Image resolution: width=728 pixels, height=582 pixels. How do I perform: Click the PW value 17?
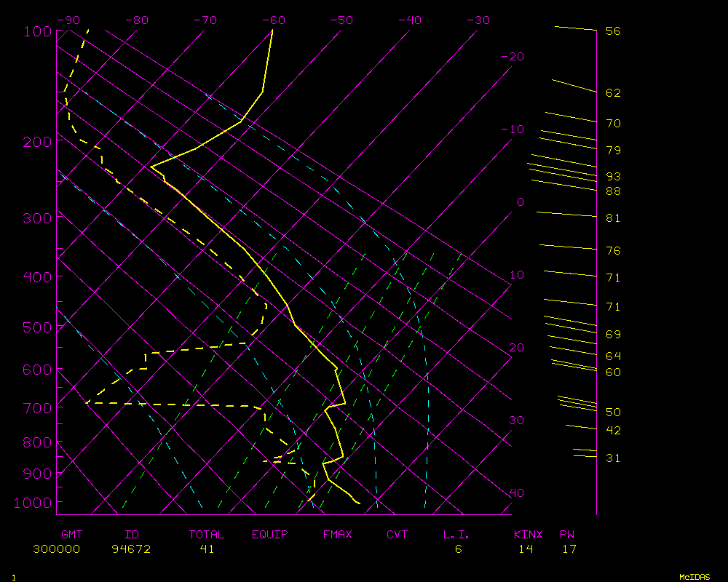[569, 549]
